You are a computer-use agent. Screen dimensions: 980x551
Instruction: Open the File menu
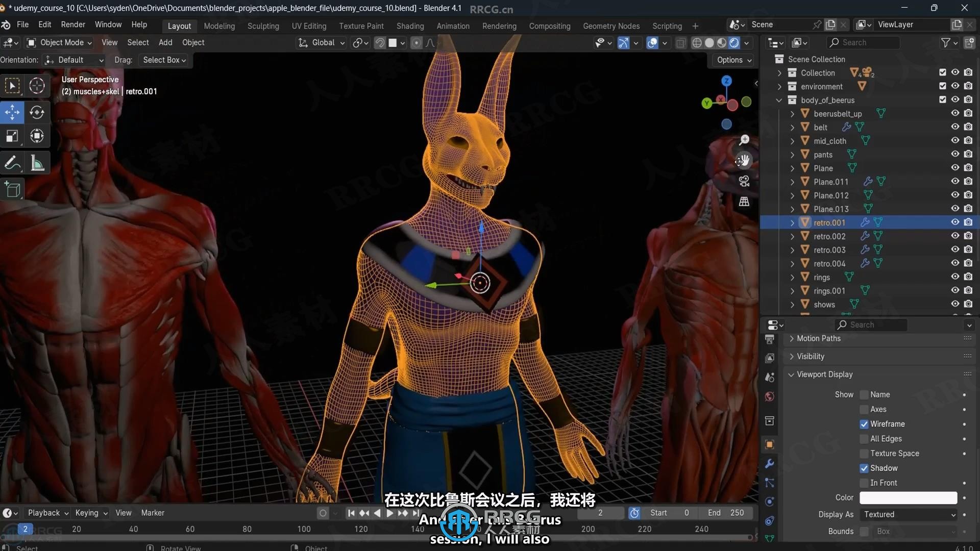tap(23, 24)
